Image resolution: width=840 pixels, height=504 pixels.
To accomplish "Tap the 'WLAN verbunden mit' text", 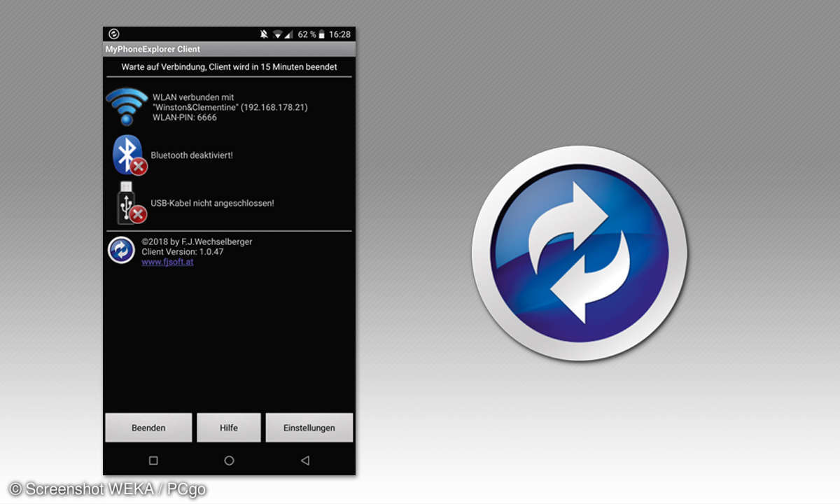I will [x=193, y=97].
